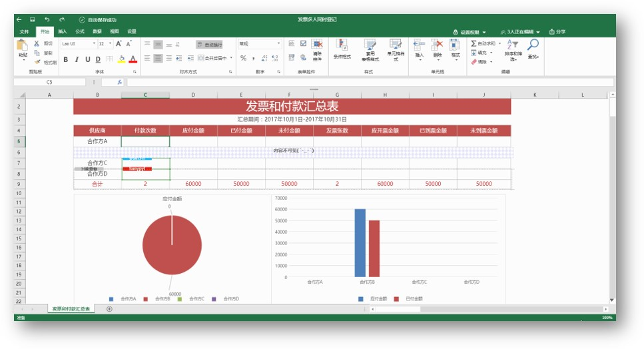Copy selection with 复制 icon
The width and height of the screenshot is (644, 349).
pos(37,53)
